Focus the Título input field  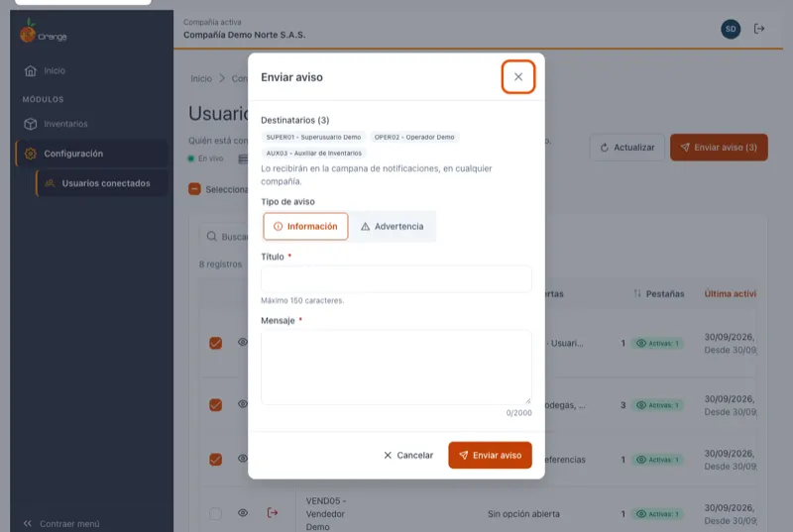click(396, 279)
